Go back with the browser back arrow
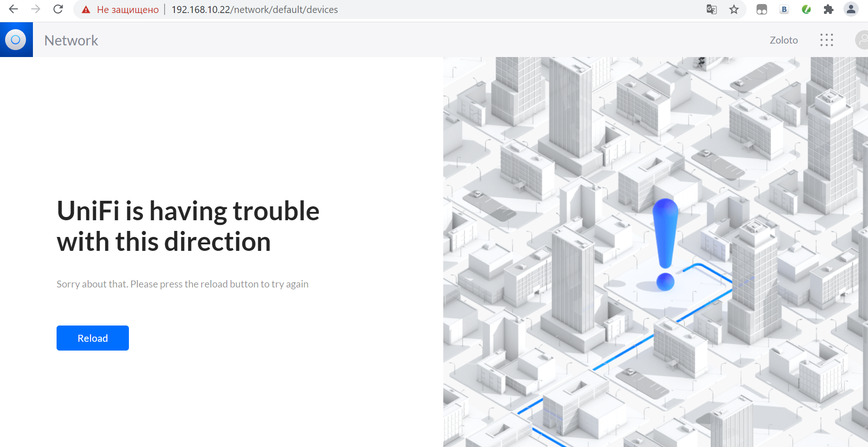The image size is (868, 447). click(x=13, y=9)
